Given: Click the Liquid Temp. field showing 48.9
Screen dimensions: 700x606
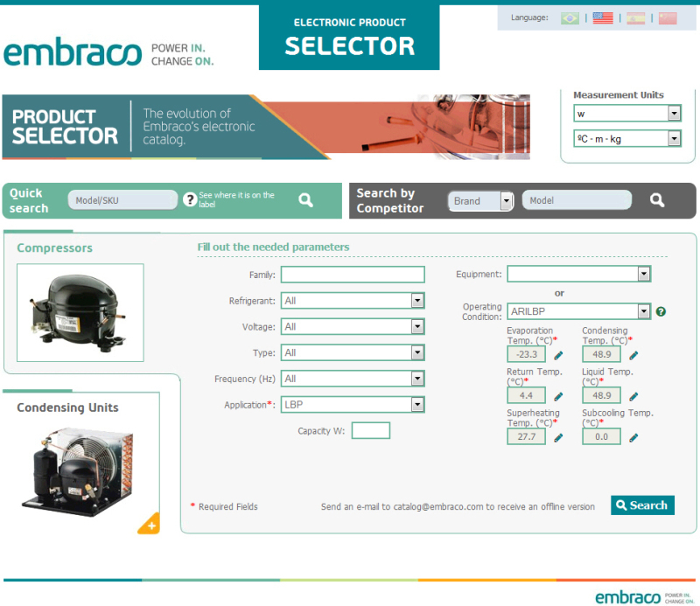Looking at the screenshot, I should (x=601, y=395).
